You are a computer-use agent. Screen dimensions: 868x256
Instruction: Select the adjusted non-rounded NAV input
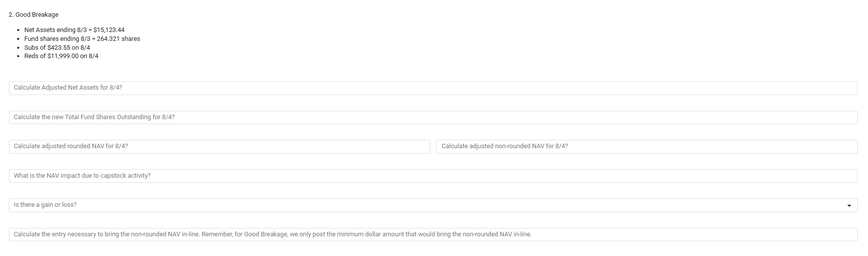pyautogui.click(x=647, y=147)
